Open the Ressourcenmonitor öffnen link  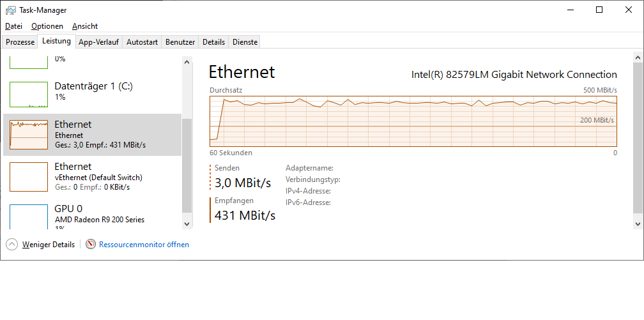144,245
